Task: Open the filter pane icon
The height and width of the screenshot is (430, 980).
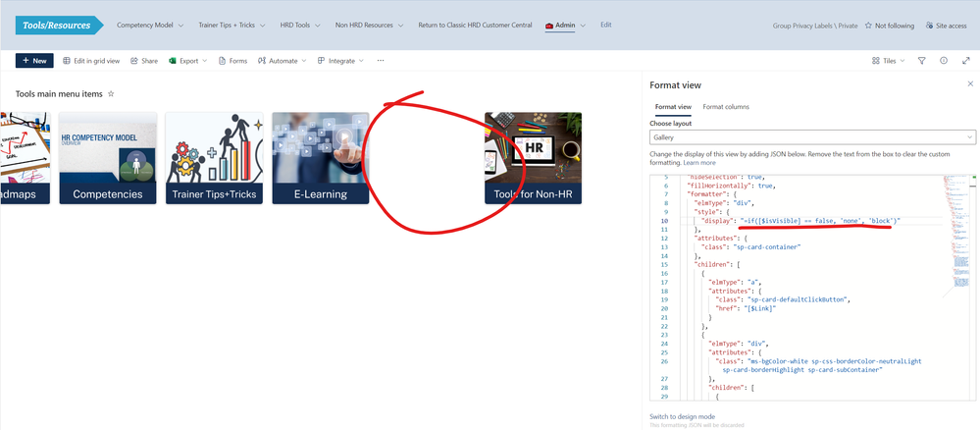Action: point(922,61)
